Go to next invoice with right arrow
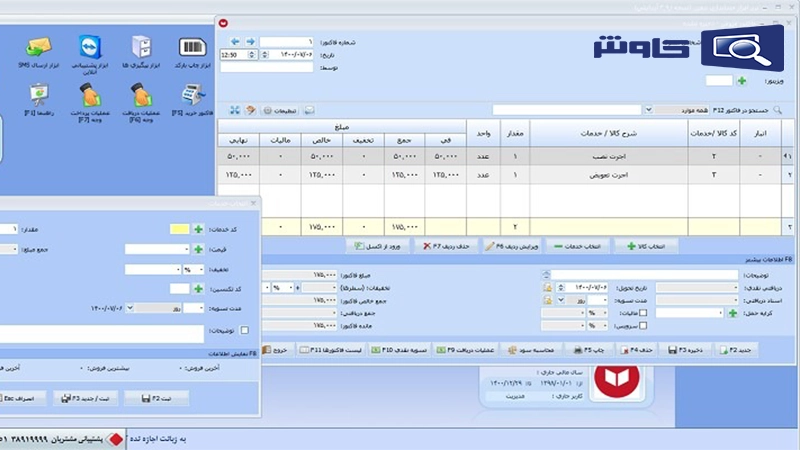 (x=250, y=41)
